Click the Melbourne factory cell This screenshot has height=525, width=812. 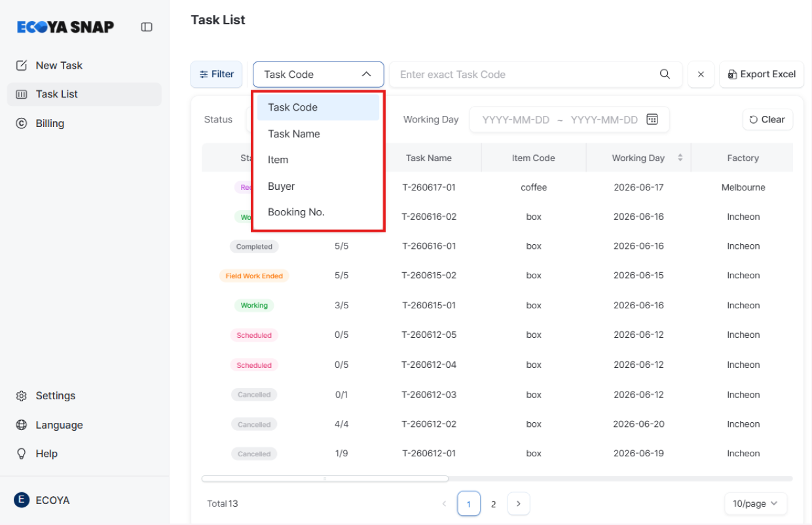743,187
